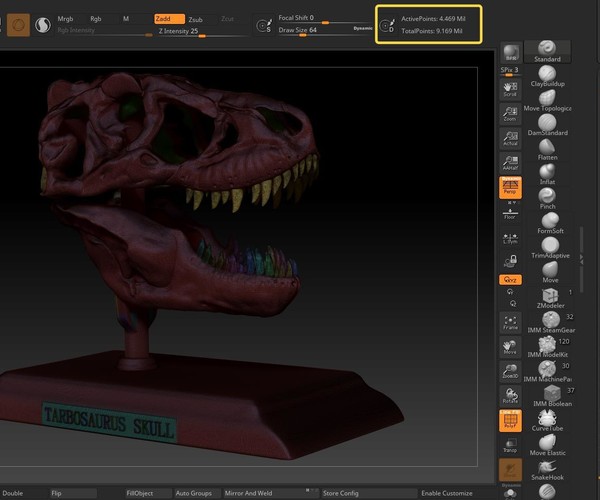Select the Standard brush
Image resolution: width=600 pixels, height=500 pixels.
tap(547, 52)
